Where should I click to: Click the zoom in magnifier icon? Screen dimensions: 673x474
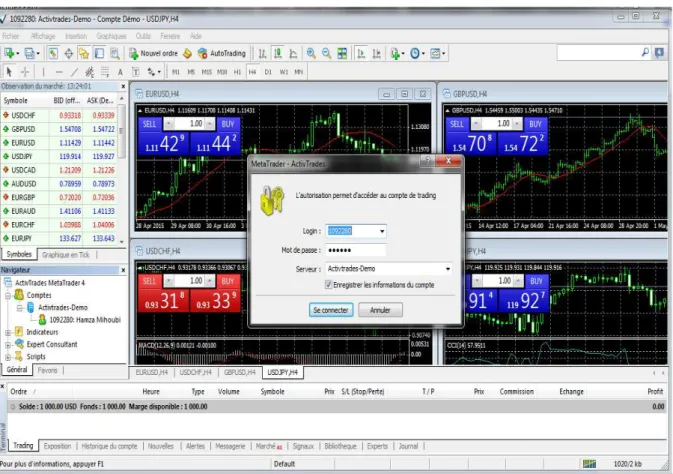tap(311, 53)
